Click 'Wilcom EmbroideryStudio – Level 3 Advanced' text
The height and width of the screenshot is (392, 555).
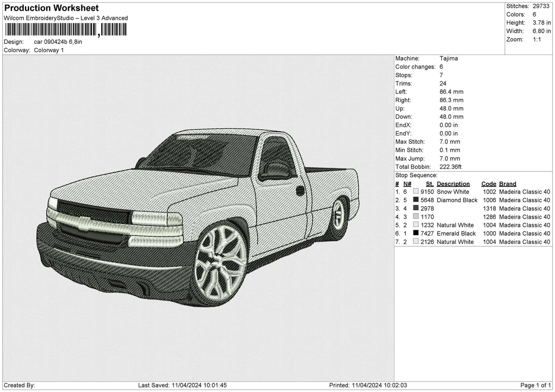(x=66, y=18)
